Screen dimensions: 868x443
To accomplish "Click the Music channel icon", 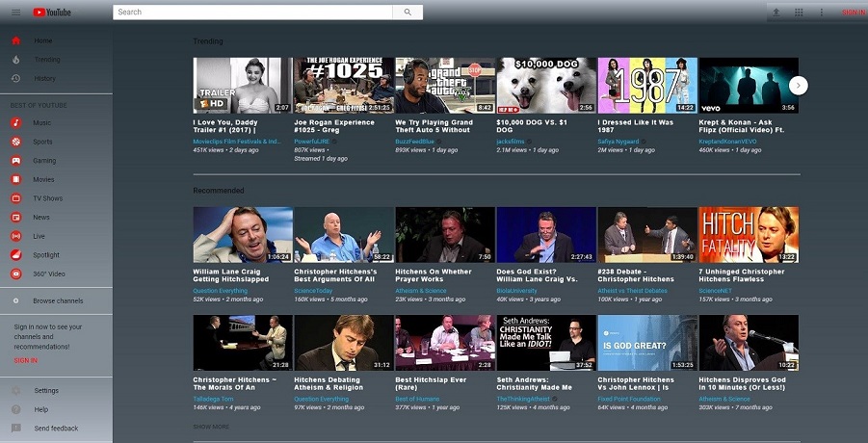I will tap(16, 122).
